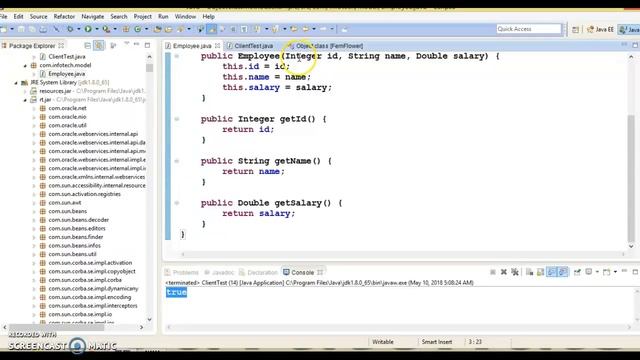640x360 pixels.
Task: Switch to the Java EE perspective
Action: 600,29
